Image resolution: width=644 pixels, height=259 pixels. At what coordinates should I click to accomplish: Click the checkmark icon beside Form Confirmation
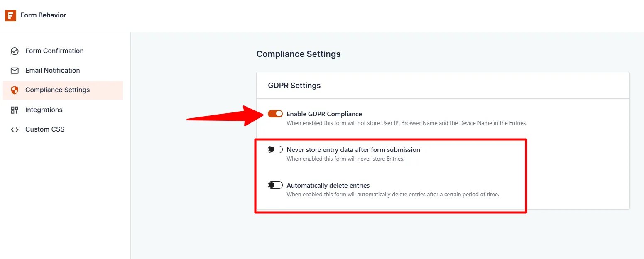coord(15,51)
